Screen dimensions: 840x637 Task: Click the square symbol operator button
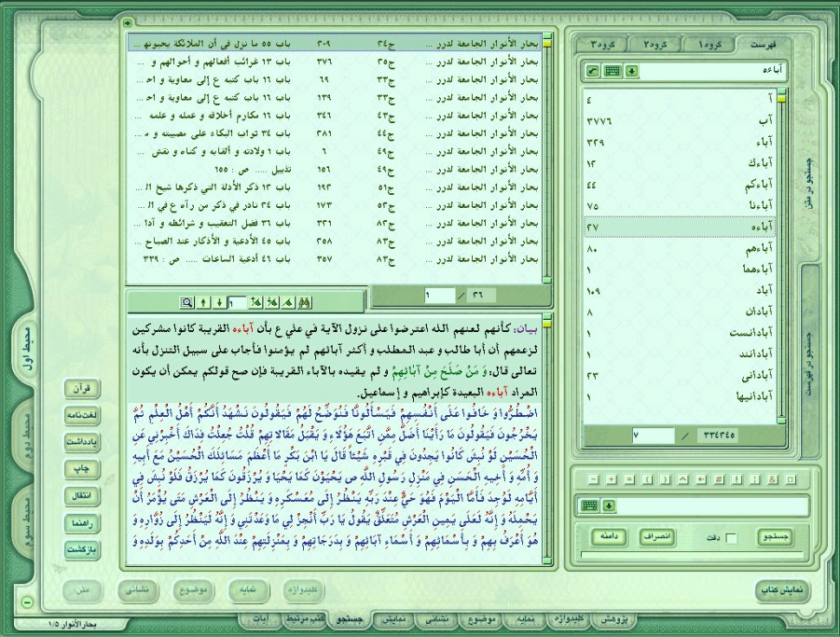(791, 479)
